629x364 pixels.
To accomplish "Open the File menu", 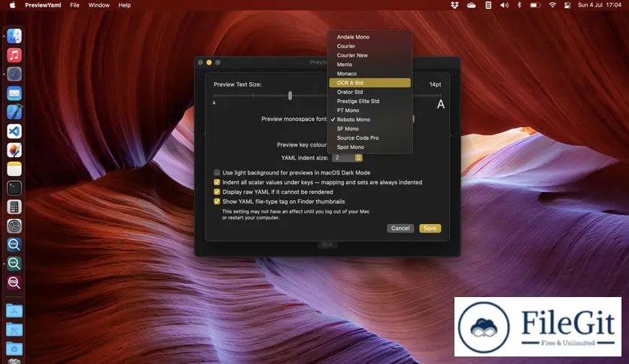I will click(74, 5).
